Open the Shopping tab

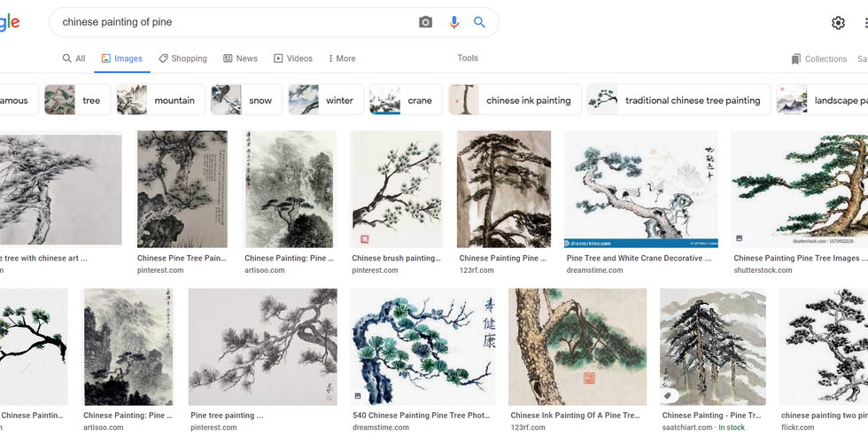click(182, 58)
